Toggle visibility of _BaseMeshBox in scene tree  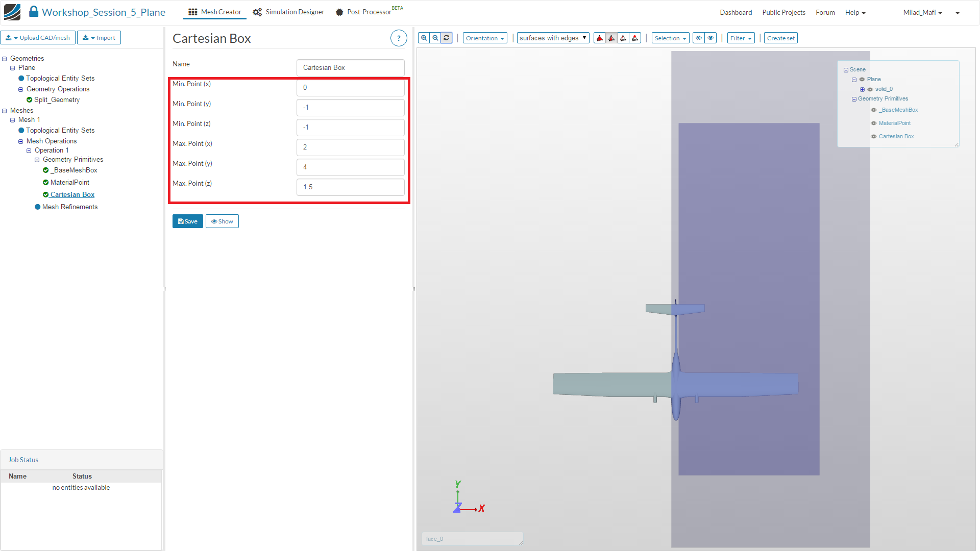click(874, 110)
